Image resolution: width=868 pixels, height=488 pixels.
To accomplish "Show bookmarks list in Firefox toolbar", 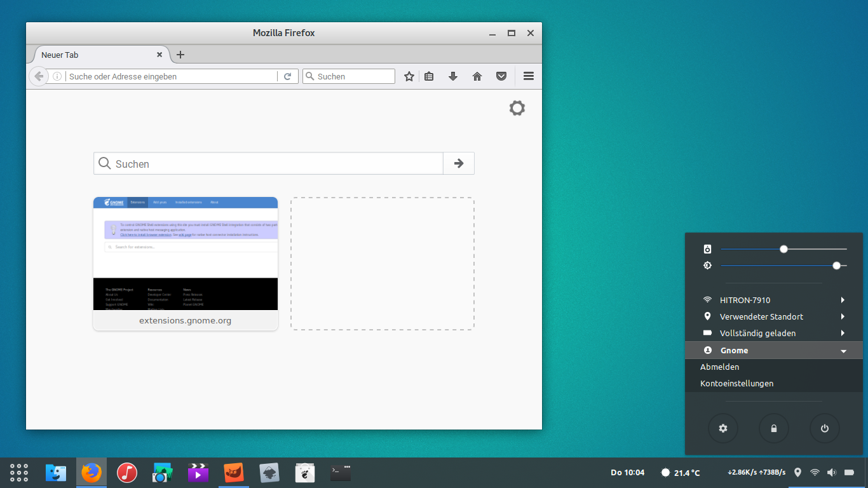I will pyautogui.click(x=429, y=76).
